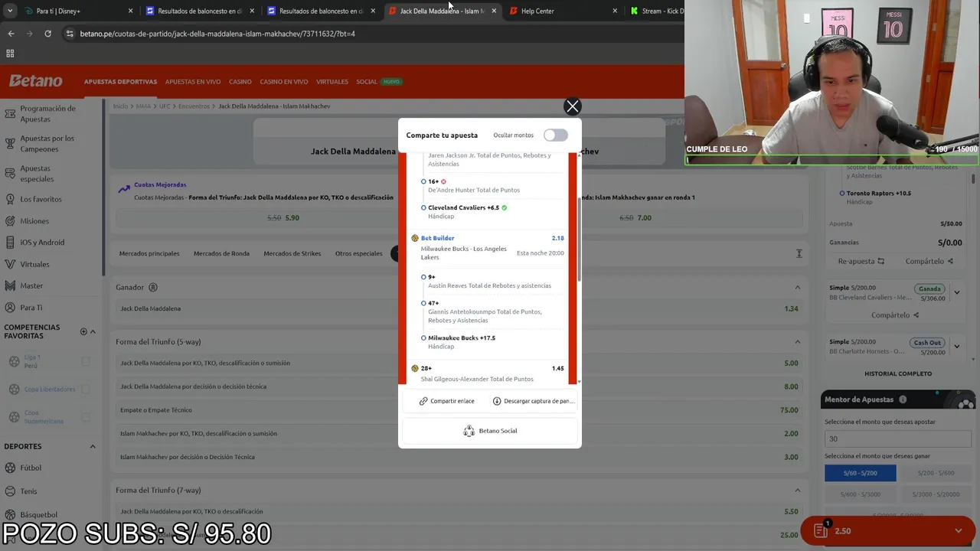Open Betano Social sharing option
Screen dimensions: 980x551
[490, 431]
